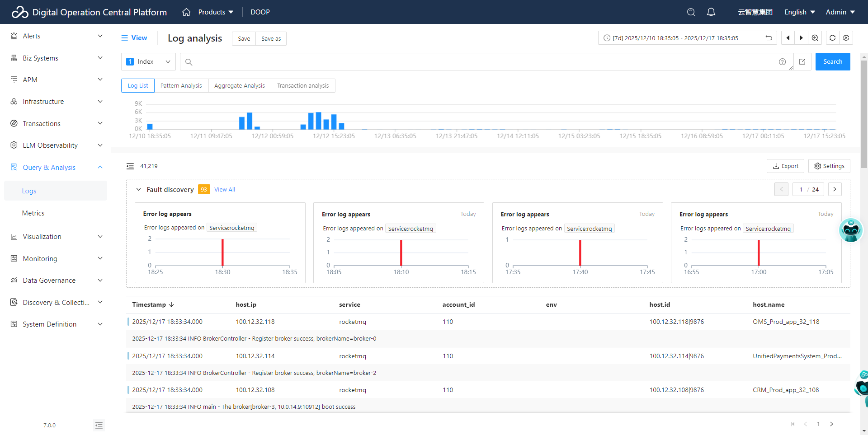Image resolution: width=868 pixels, height=435 pixels.
Task: Open query in external editor icon
Action: coord(802,62)
